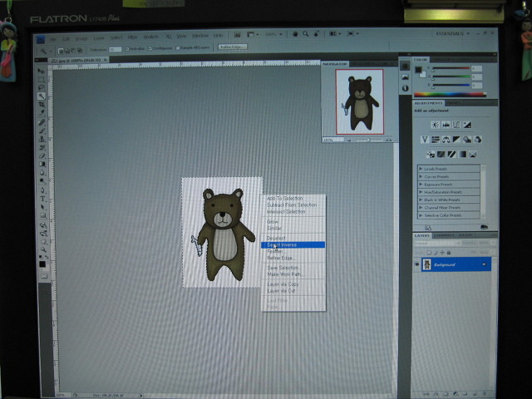
Task: Click the bear thumbnail in Navigator
Action: (360, 101)
